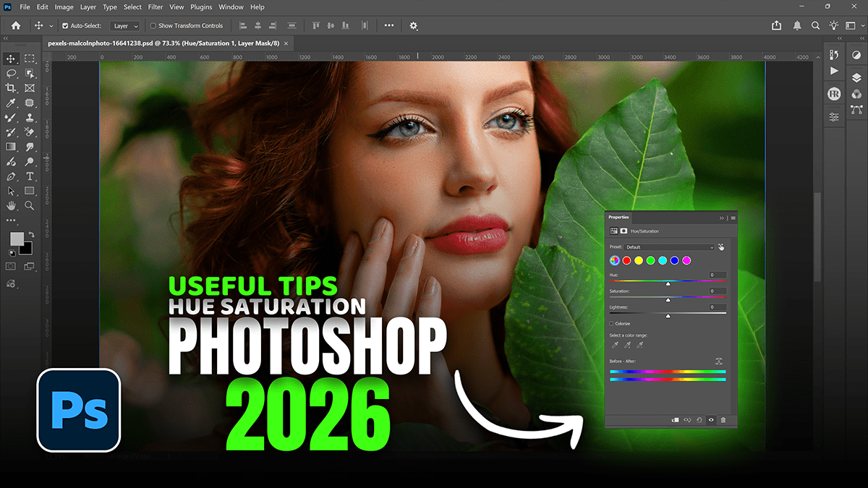Toggle adjustment layer visibility eye icon
868x488 pixels.
coord(712,419)
